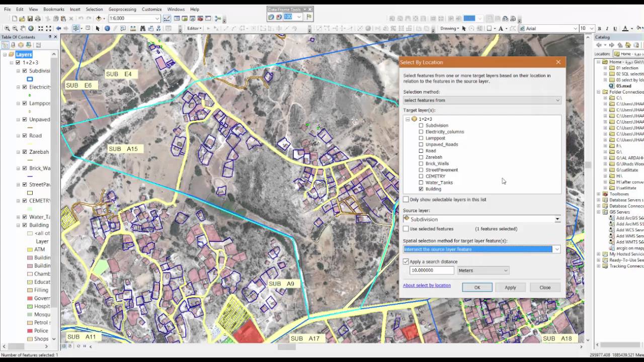Click OK in Select By Location

coord(477,288)
